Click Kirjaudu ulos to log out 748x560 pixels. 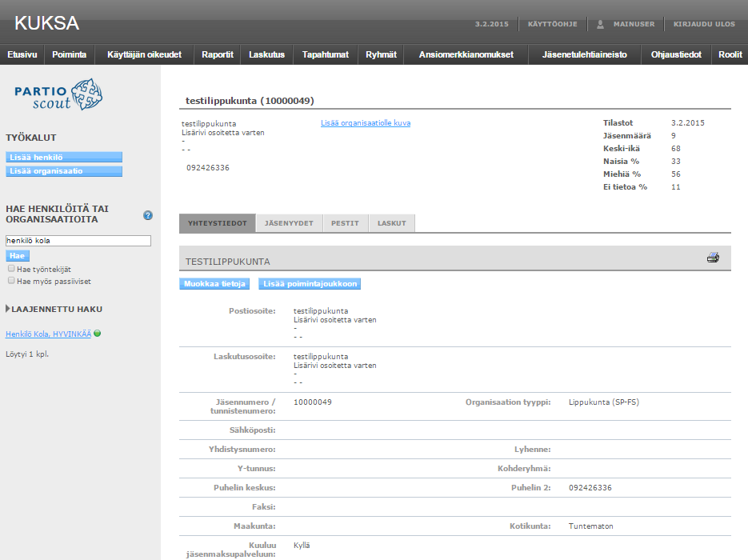tap(704, 24)
